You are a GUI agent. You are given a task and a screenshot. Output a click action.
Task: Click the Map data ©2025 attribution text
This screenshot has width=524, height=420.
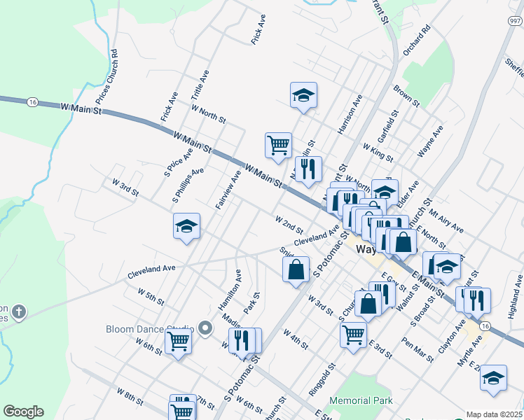coord(495,414)
